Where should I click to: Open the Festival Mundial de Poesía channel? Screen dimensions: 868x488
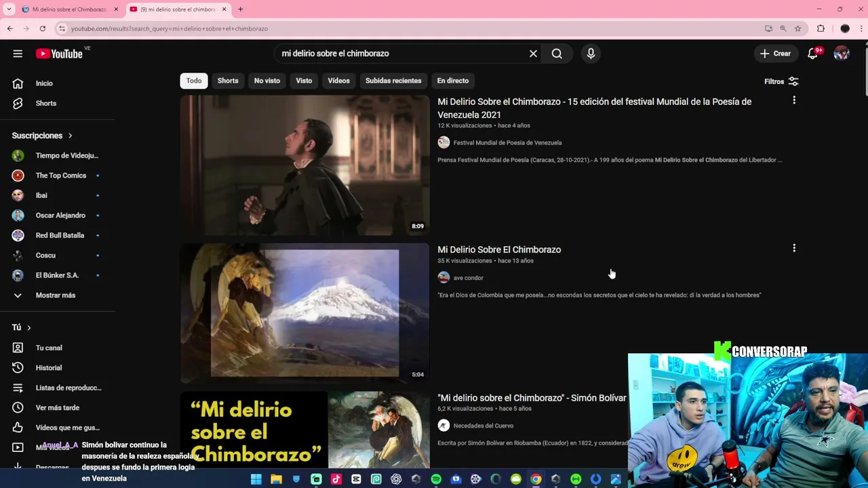507,142
